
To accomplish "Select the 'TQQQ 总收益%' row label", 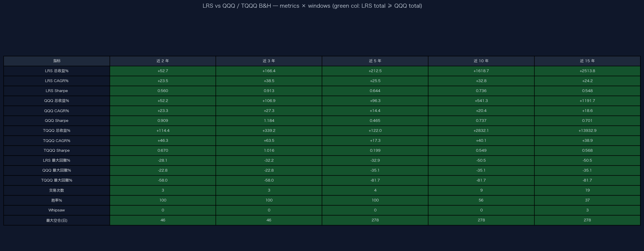I will [x=57, y=131].
